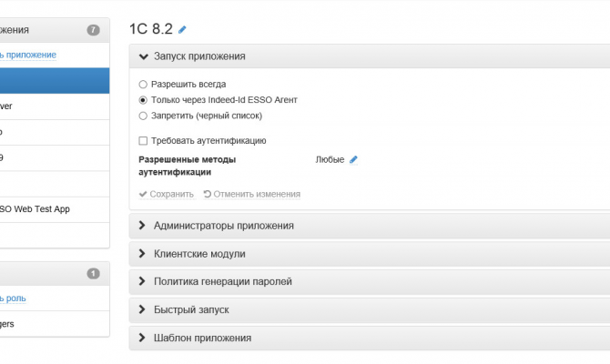Expand the Клиентские модули section
The image size is (610, 364).
(x=198, y=254)
